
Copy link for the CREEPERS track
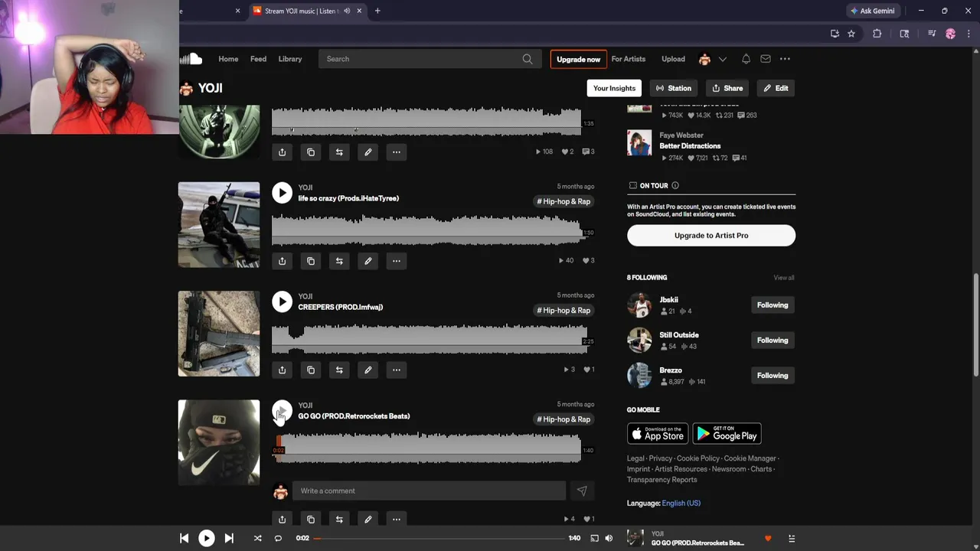click(x=311, y=370)
